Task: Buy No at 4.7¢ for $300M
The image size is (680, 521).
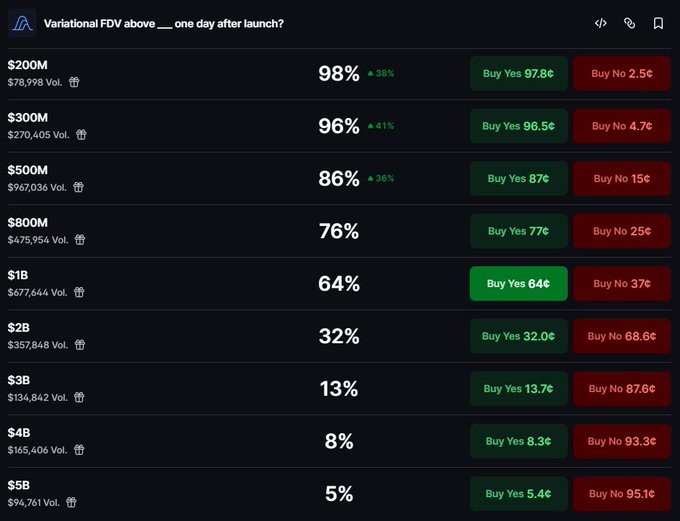Action: pos(622,126)
